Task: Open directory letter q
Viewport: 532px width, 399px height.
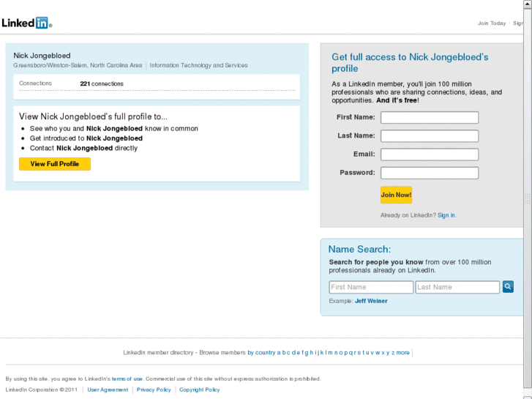Action: (x=351, y=353)
